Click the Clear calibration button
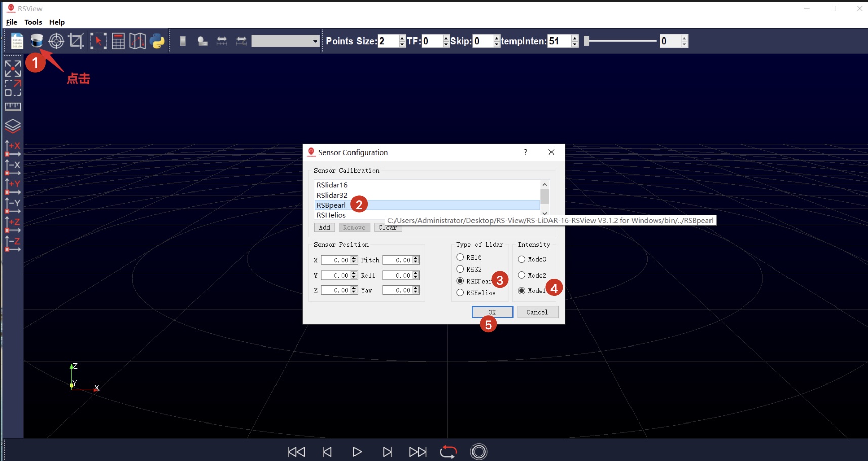The width and height of the screenshot is (868, 461). point(388,227)
